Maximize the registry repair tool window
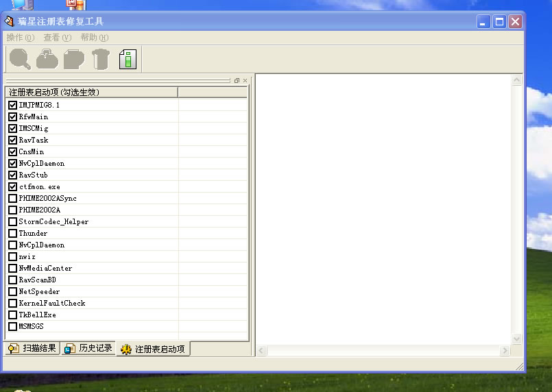The height and width of the screenshot is (392, 552). [499, 22]
